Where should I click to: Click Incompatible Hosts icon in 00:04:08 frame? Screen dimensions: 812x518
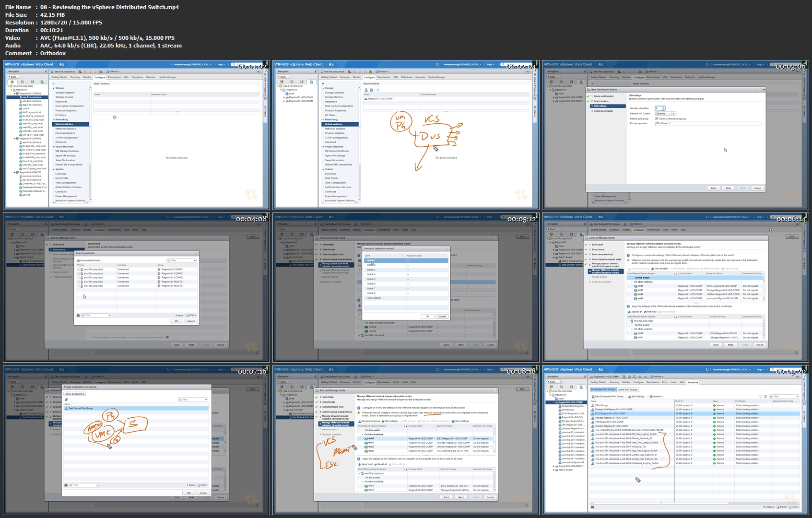[x=79, y=260]
